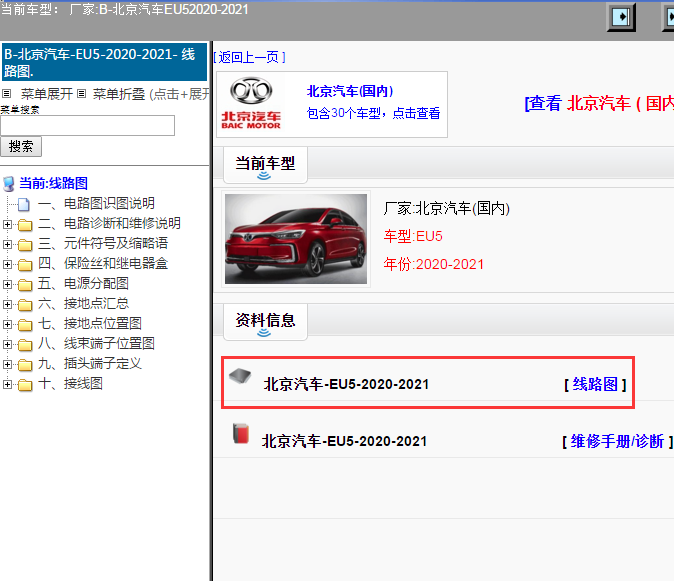Expand 十、接线图 node
Screen dimensions: 674x581
[x=7, y=384]
